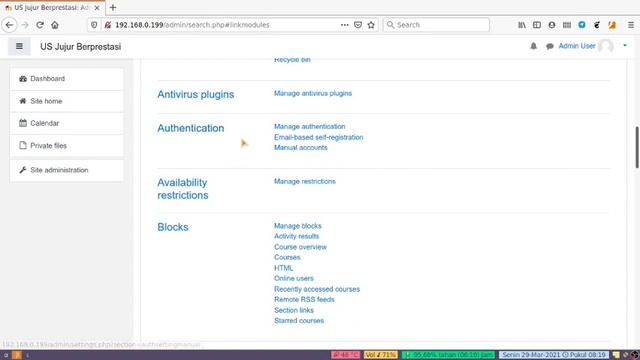Click the shield tracking protection icon
The width and height of the screenshot is (640, 360).
coord(94,25)
